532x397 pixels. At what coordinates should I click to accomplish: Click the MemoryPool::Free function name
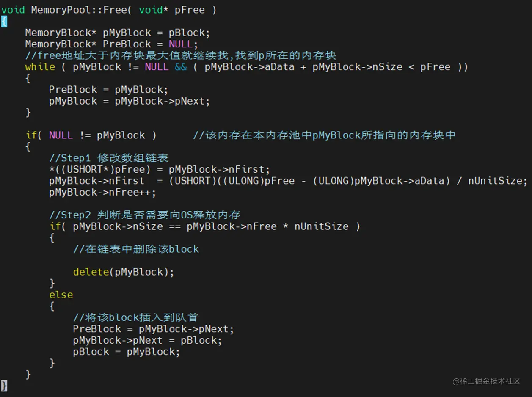(79, 10)
